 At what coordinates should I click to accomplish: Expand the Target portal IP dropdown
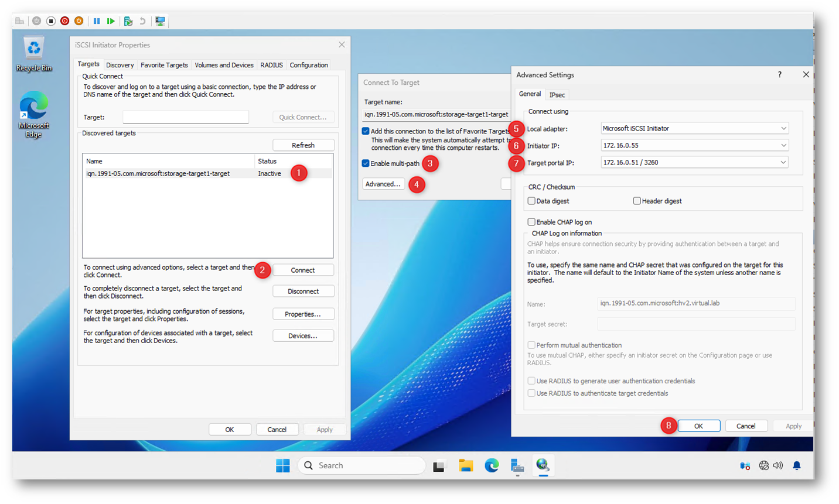(783, 162)
